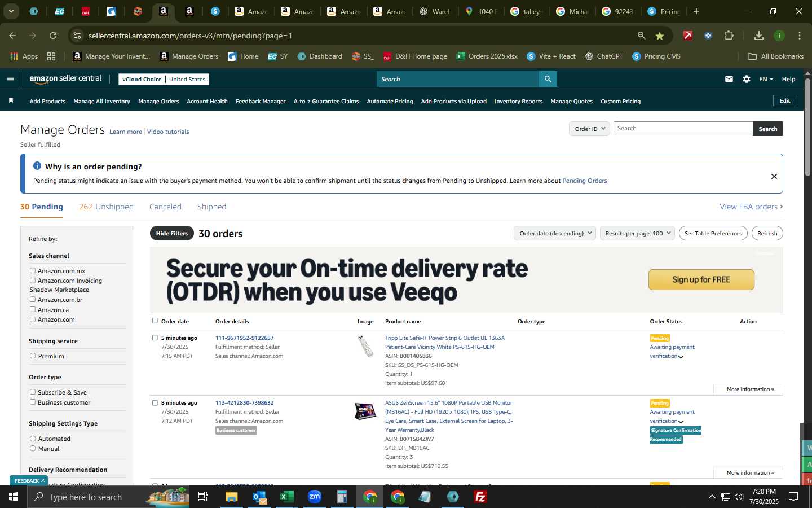
Task: Click the zoom magnifier icon in the address bar
Action: point(641,36)
